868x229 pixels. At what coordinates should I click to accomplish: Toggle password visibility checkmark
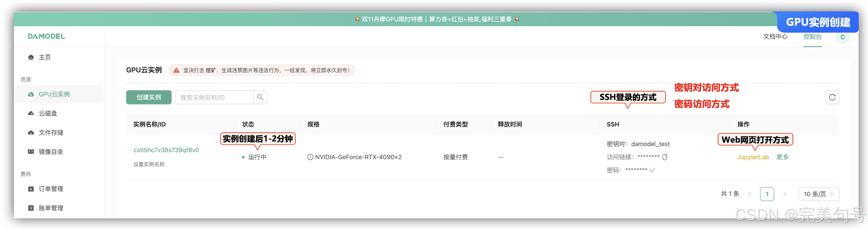pos(652,170)
